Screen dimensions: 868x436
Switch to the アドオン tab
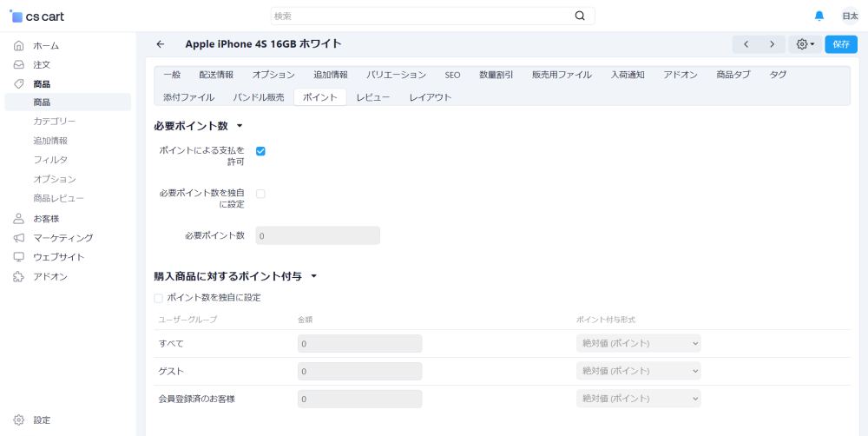681,75
